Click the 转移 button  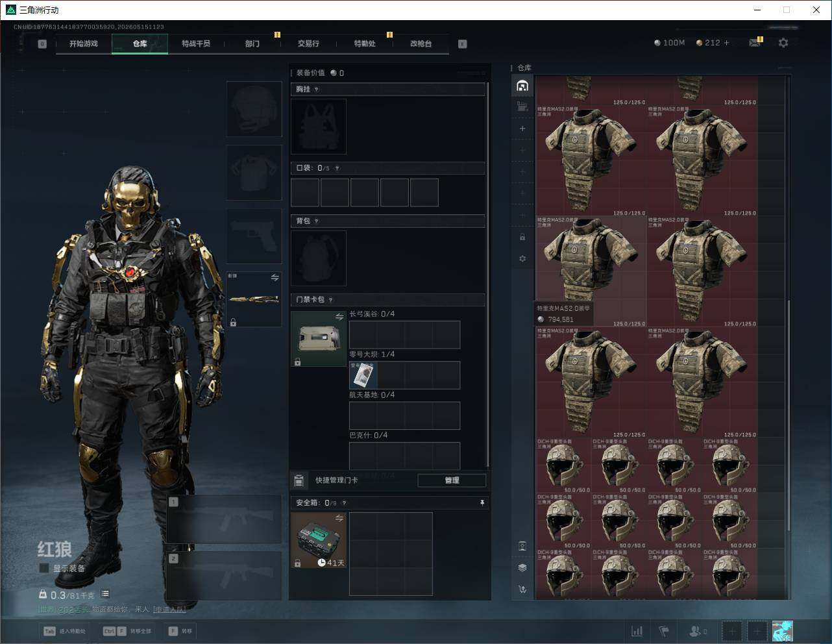pyautogui.click(x=180, y=631)
